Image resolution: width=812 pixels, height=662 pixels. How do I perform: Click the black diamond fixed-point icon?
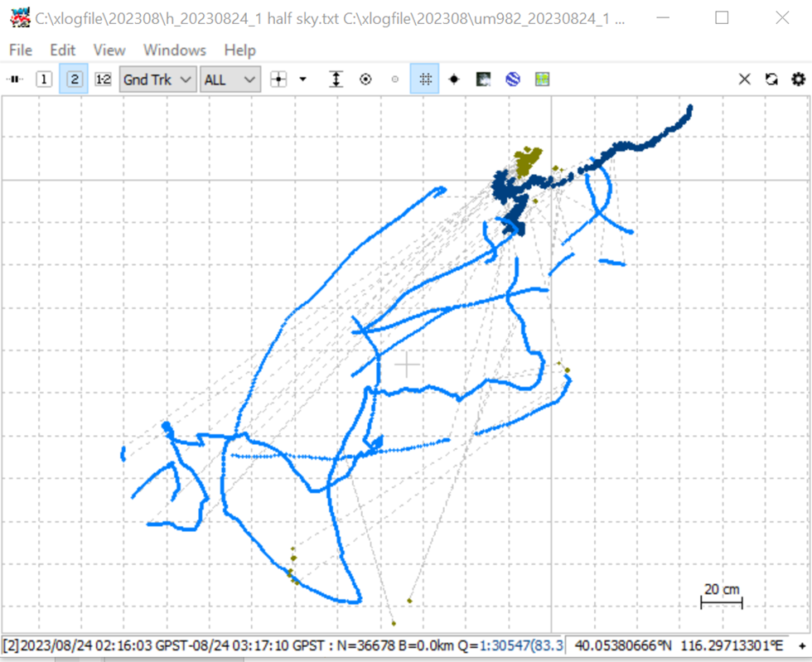[x=454, y=80]
